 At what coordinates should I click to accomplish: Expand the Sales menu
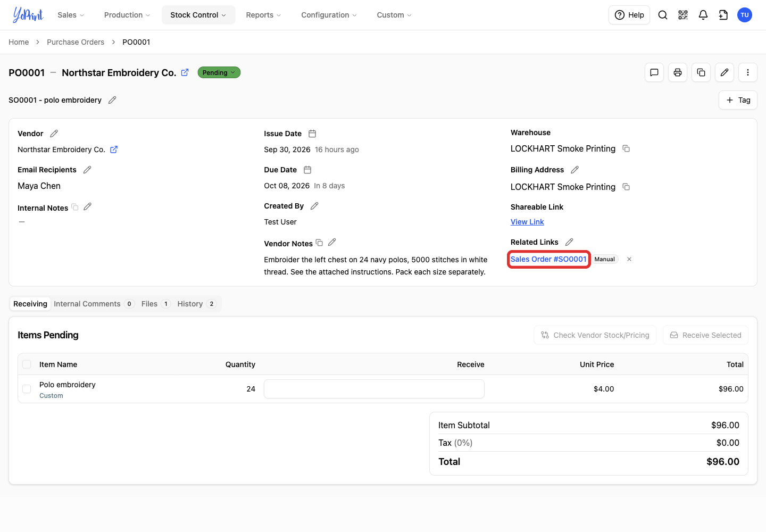[x=71, y=15]
